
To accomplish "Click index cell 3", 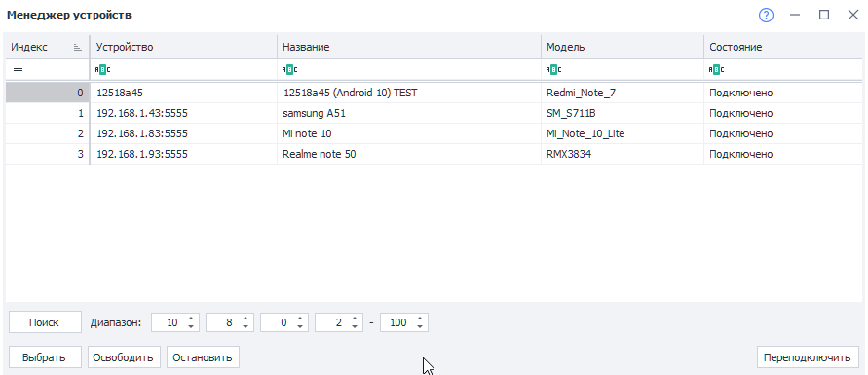I will [47, 154].
